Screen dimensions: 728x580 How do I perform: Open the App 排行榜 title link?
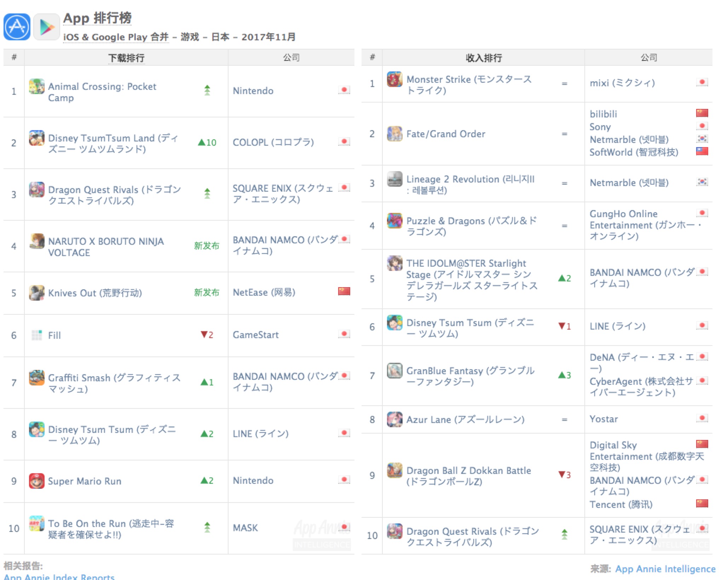coord(97,18)
